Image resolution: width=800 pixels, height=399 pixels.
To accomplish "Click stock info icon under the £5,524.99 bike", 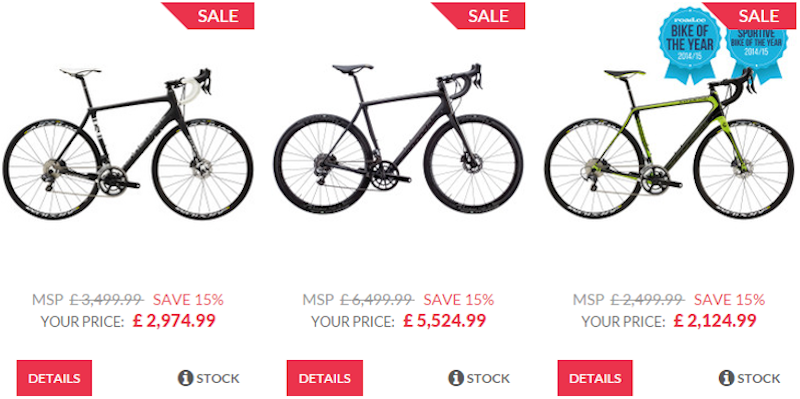I will (456, 378).
